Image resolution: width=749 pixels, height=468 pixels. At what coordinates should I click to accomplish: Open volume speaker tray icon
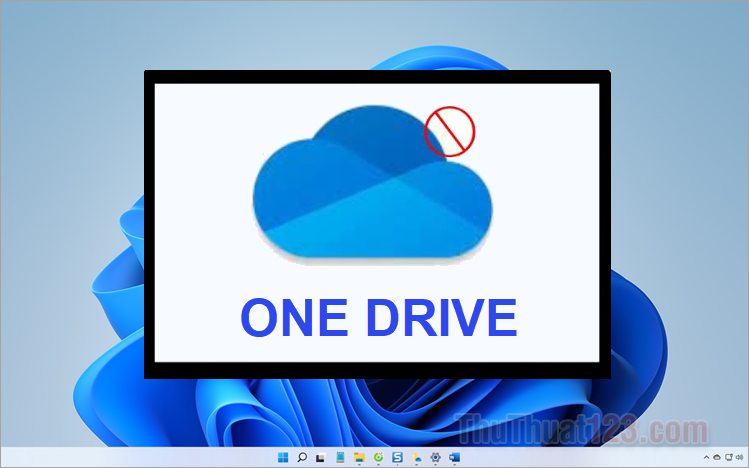point(739,457)
